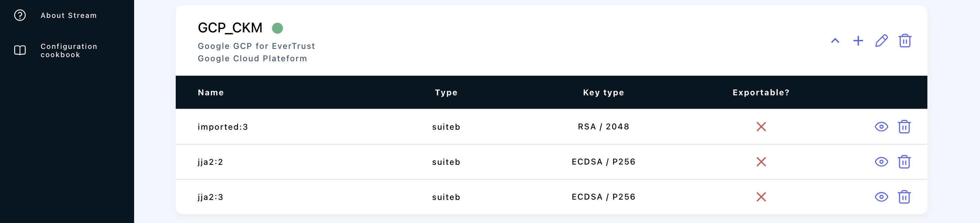Click the Configuration cookbook book icon
The width and height of the screenshot is (980, 223).
point(20,50)
